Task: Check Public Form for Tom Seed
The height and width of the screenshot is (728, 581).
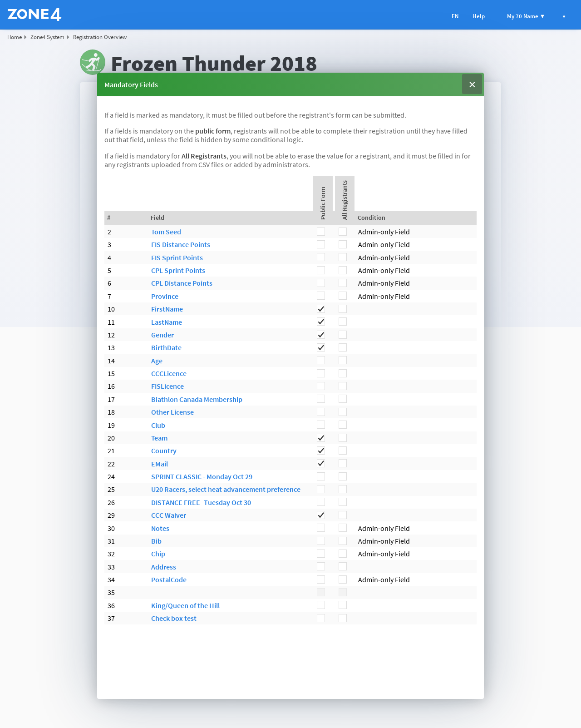Action: 321,232
